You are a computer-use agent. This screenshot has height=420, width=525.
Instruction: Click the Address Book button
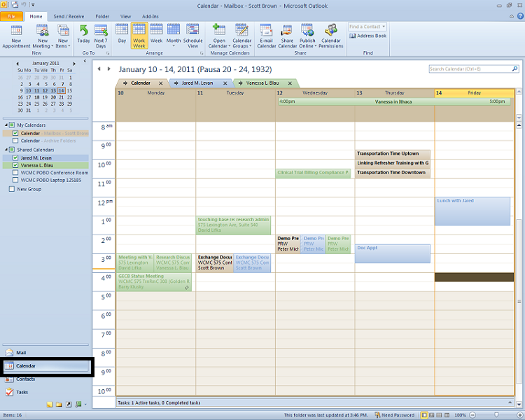coord(367,36)
